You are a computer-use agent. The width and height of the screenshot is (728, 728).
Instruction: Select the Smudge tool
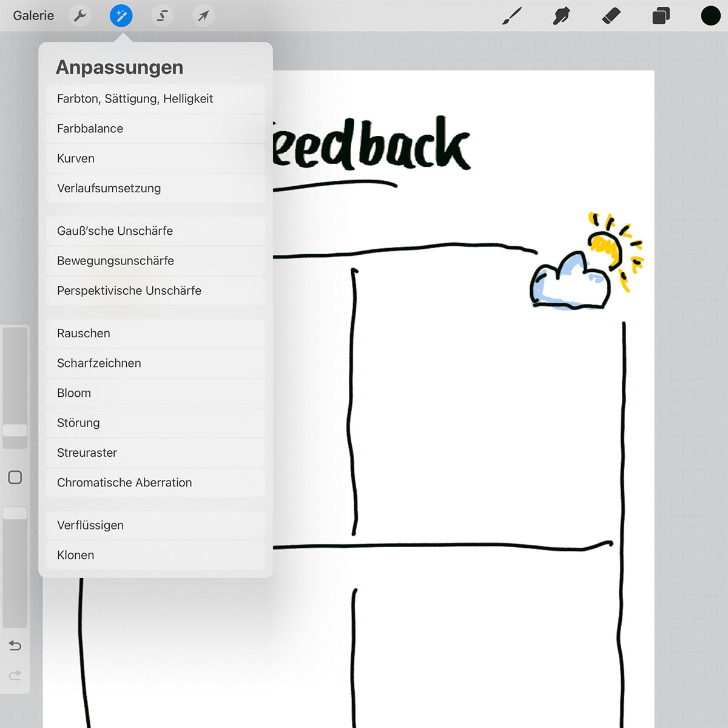pos(562,16)
